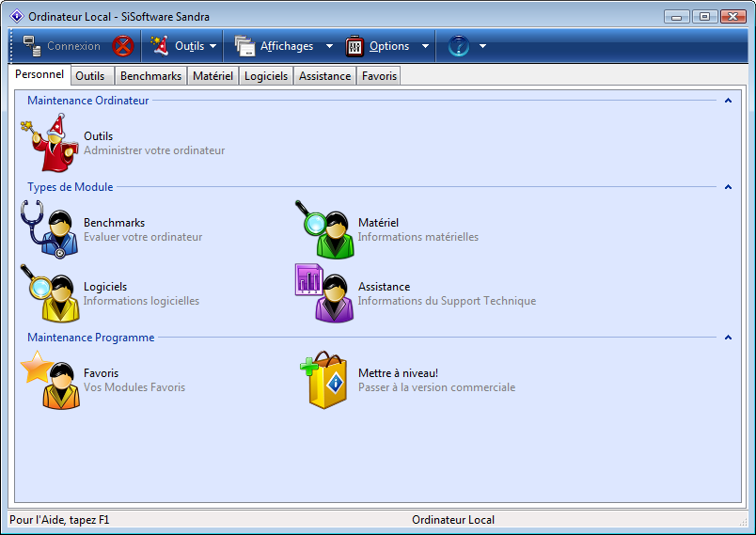The height and width of the screenshot is (535, 756).
Task: Click the SiSoftware Sandra title bar icon
Action: (17, 16)
